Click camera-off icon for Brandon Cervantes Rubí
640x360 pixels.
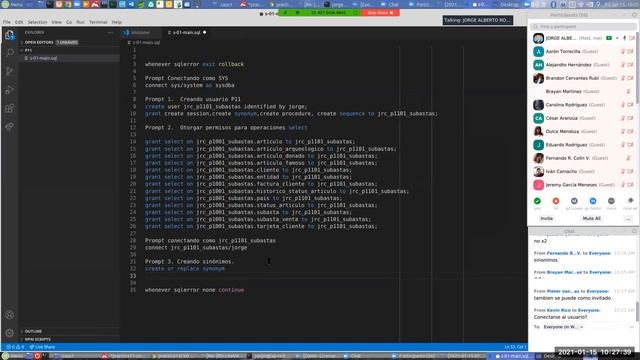(631, 78)
